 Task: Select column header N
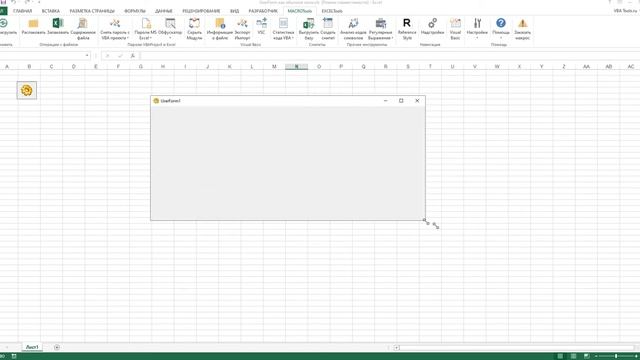click(296, 67)
